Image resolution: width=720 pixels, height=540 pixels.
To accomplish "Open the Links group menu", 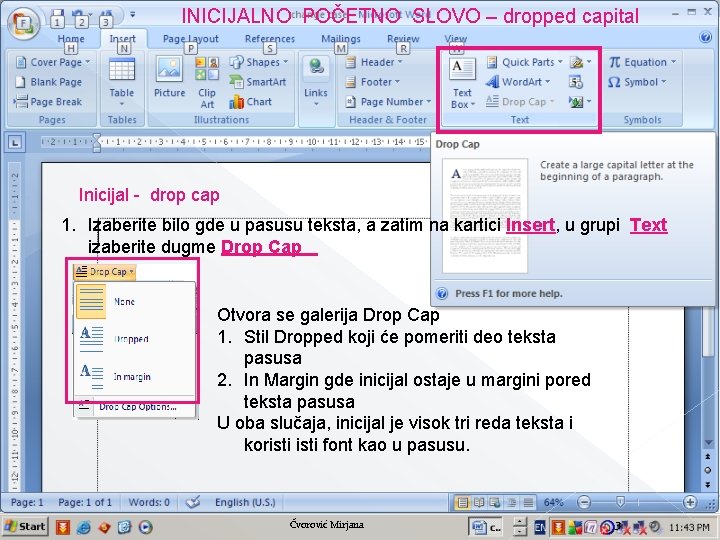I will point(316,83).
